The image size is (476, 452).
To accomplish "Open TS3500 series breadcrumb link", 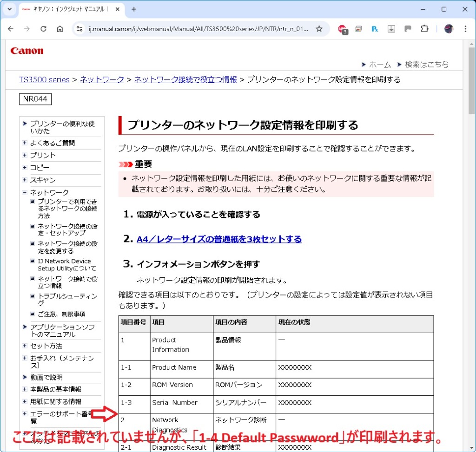I will click(x=44, y=79).
